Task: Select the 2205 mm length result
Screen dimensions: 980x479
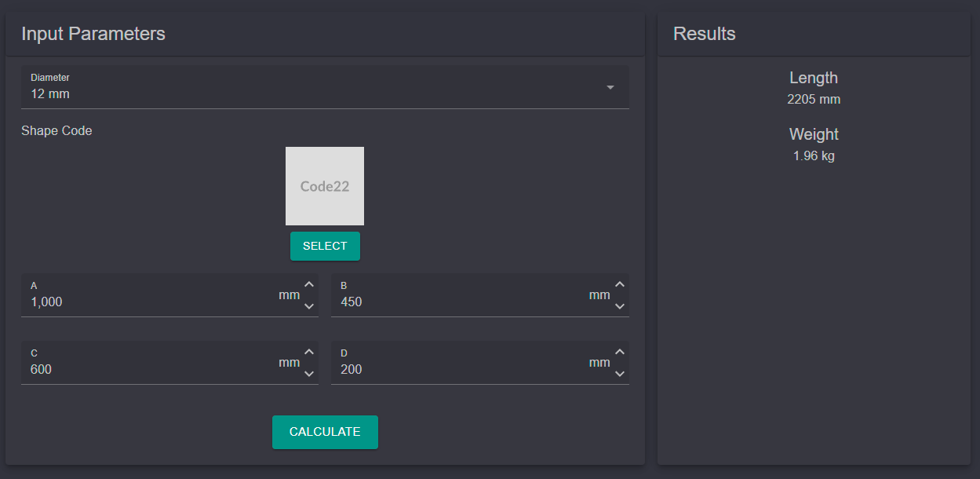Action: click(814, 99)
